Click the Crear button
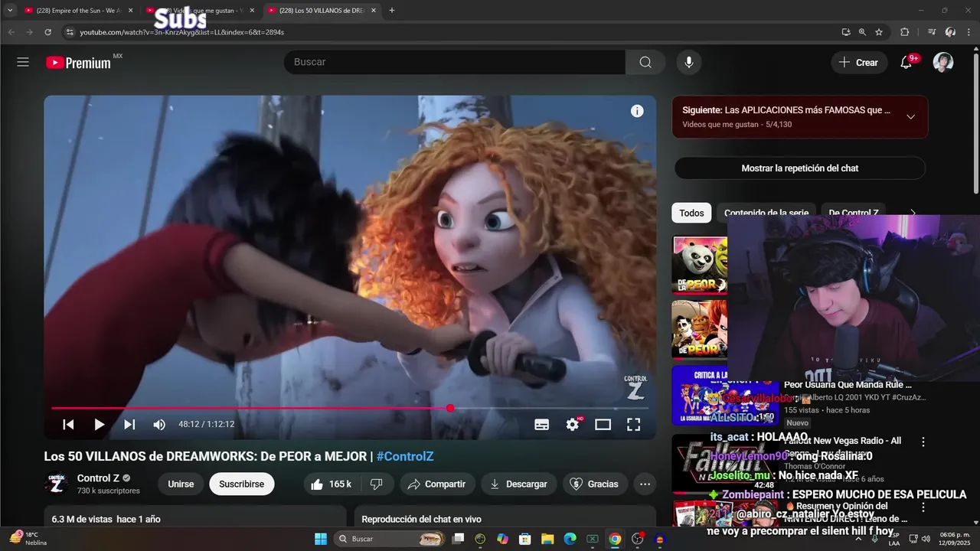 click(859, 63)
